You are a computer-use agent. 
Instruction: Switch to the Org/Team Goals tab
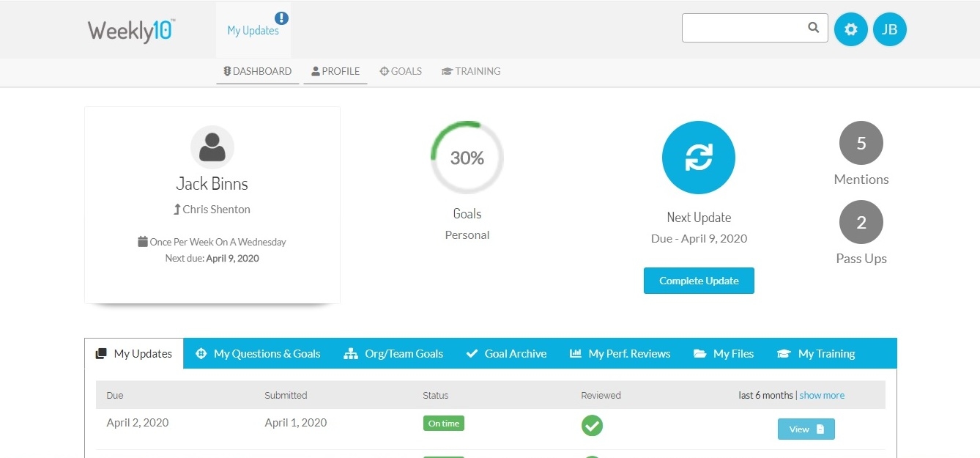pos(393,354)
